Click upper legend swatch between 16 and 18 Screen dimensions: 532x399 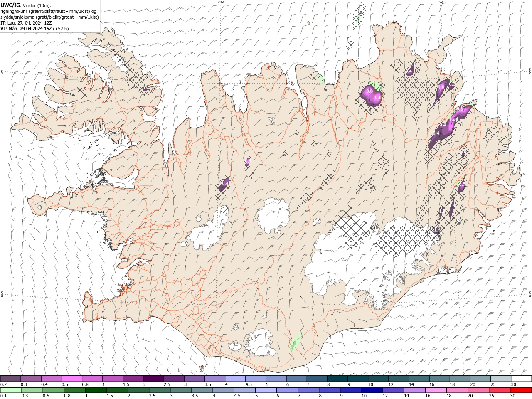point(439,378)
